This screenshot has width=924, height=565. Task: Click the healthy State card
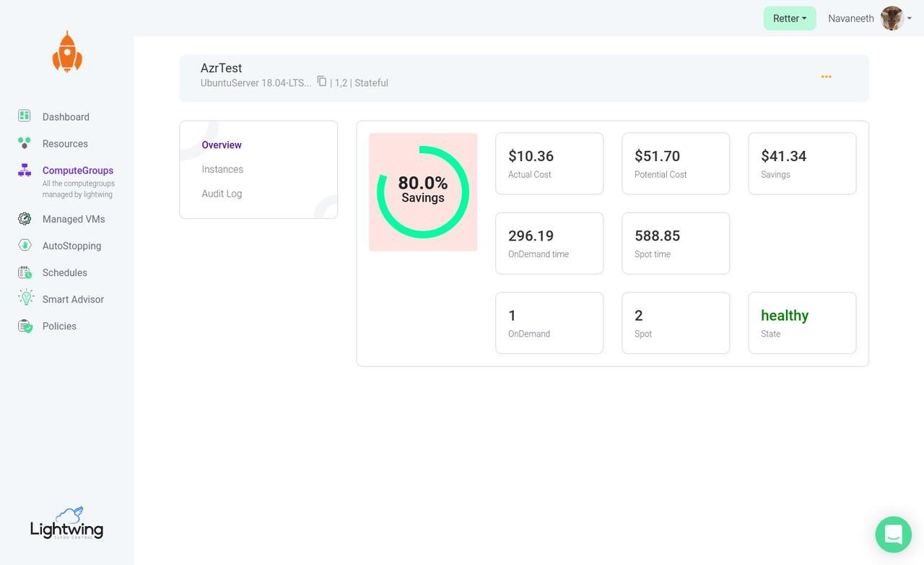click(x=802, y=323)
